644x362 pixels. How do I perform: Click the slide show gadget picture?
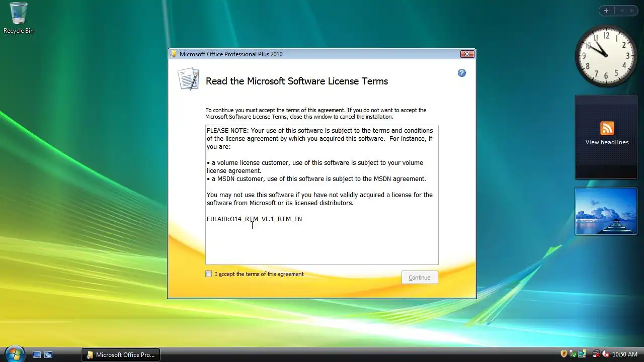click(606, 211)
